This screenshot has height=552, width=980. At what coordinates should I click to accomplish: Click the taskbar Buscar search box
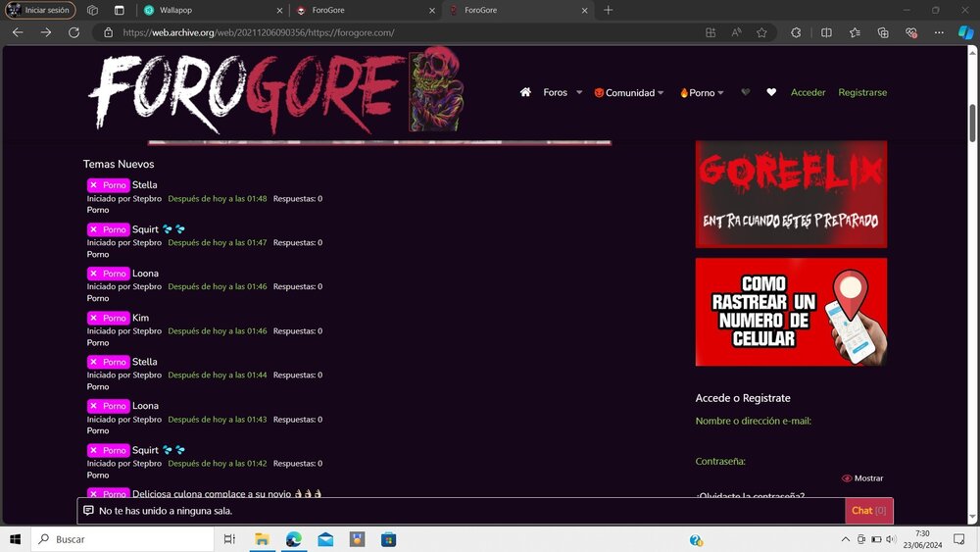[122, 539]
